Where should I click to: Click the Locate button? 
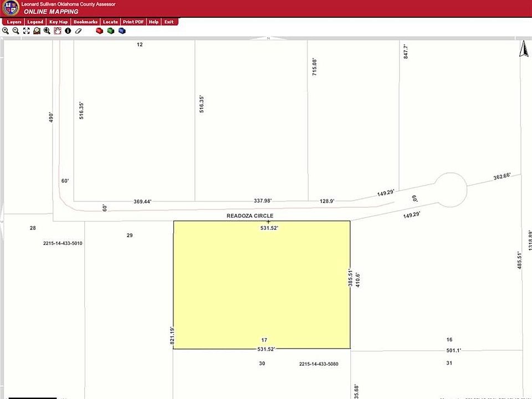(110, 22)
